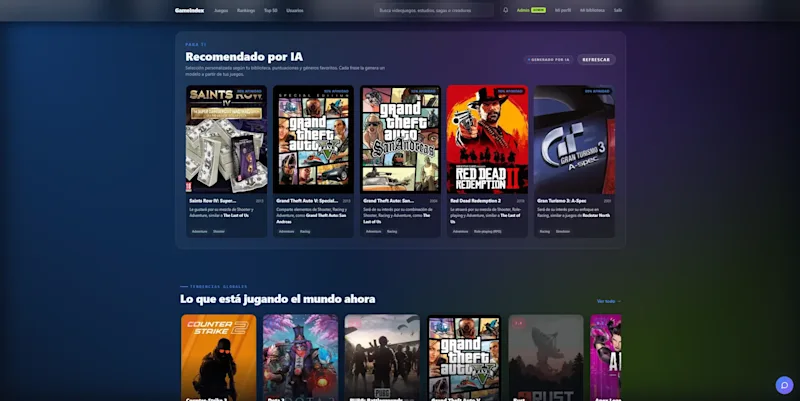
Task: Open the Usuarios nav link
Action: [x=295, y=10]
